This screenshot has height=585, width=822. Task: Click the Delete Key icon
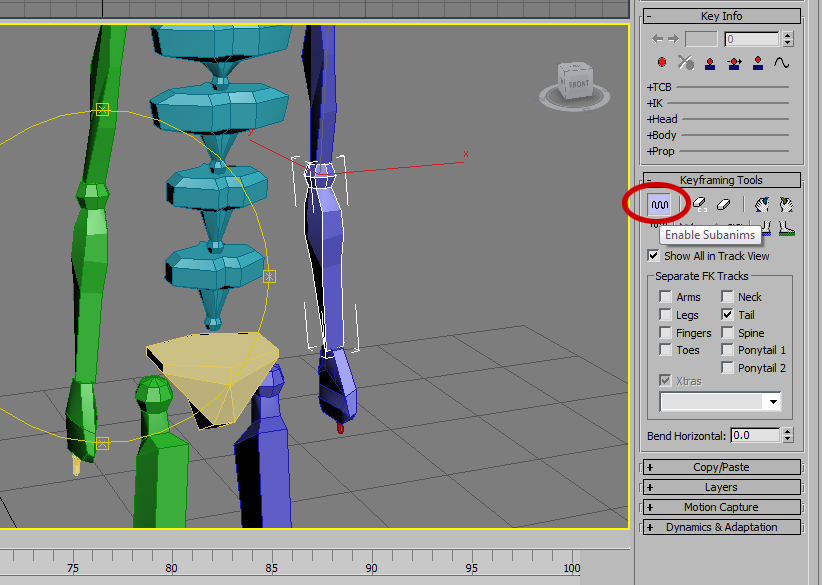click(x=684, y=61)
